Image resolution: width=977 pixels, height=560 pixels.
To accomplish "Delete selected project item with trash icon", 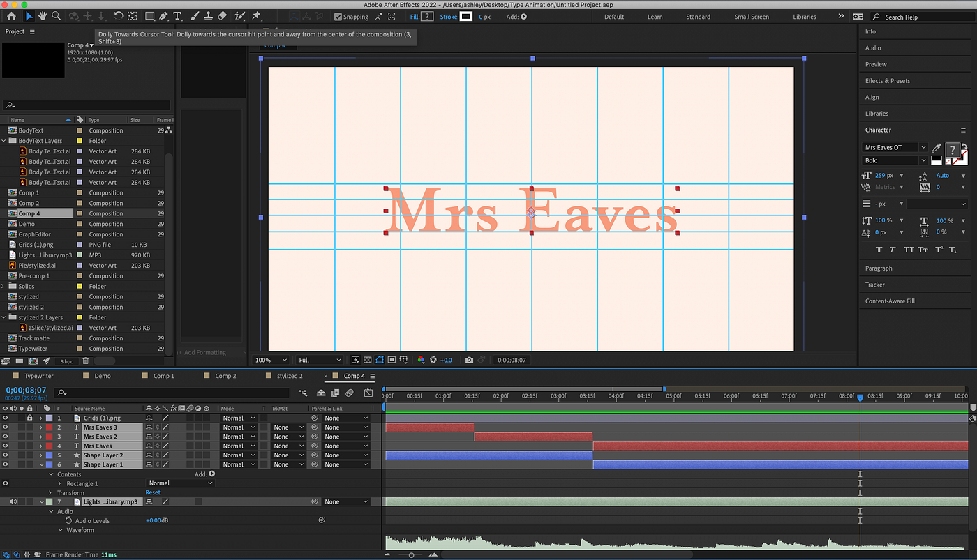I will (x=85, y=361).
